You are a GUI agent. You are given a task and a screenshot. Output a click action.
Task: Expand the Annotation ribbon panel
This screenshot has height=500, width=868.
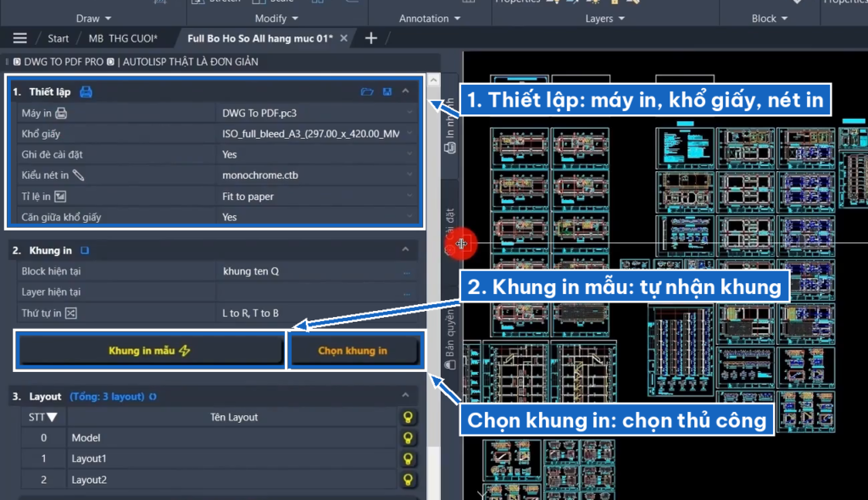coord(430,19)
